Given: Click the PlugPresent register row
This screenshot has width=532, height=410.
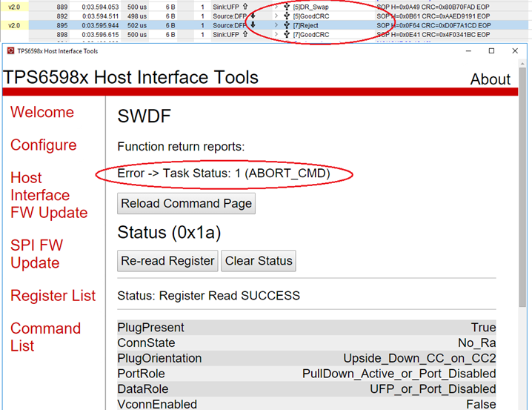Looking at the screenshot, I should 307,328.
